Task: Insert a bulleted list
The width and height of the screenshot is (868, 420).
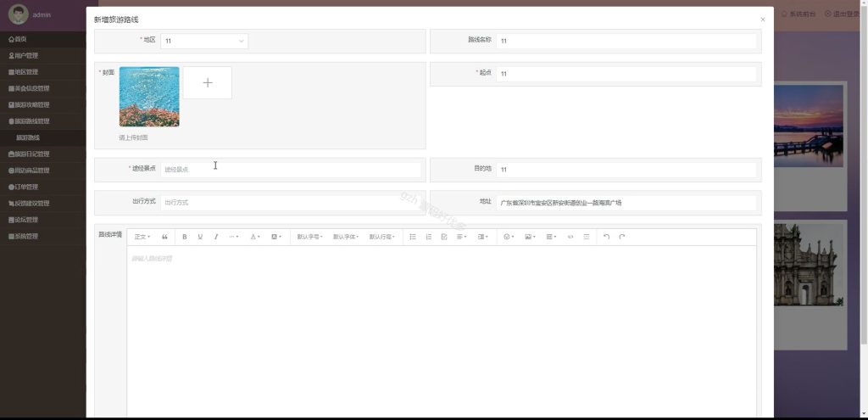Action: click(x=413, y=237)
